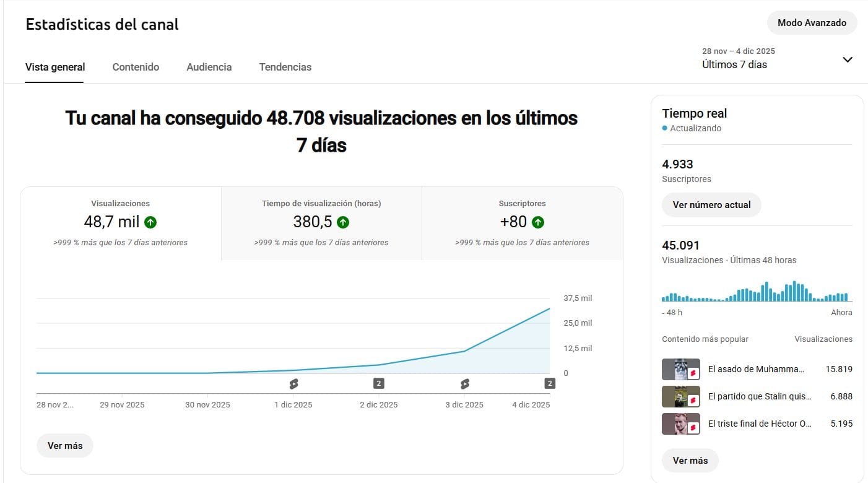868x483 pixels.
Task: Return to the Vista general tab
Action: tap(54, 67)
